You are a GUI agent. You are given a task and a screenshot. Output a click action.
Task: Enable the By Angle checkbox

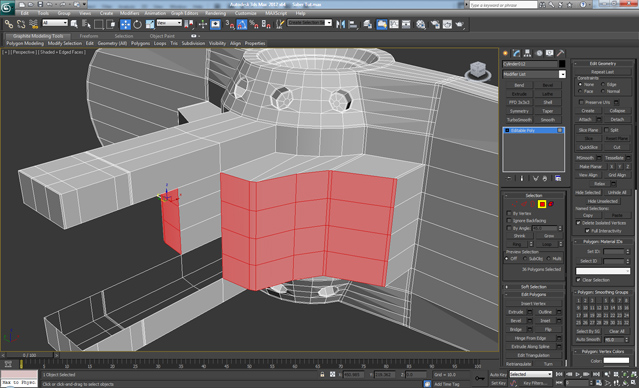tap(509, 228)
